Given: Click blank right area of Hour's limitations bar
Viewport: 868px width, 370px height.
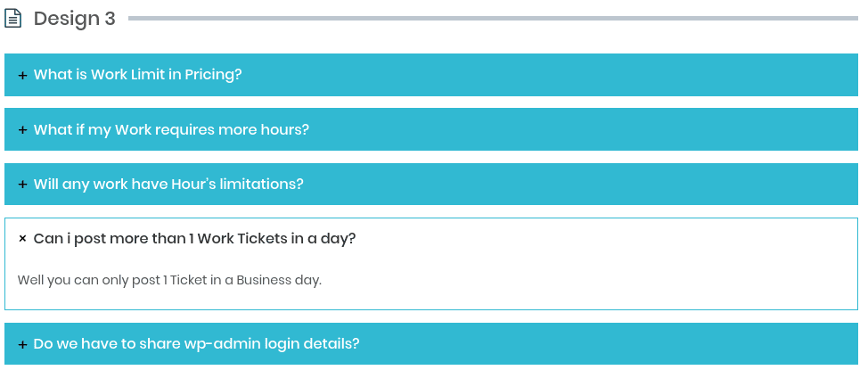Looking at the screenshot, I should click(624, 184).
